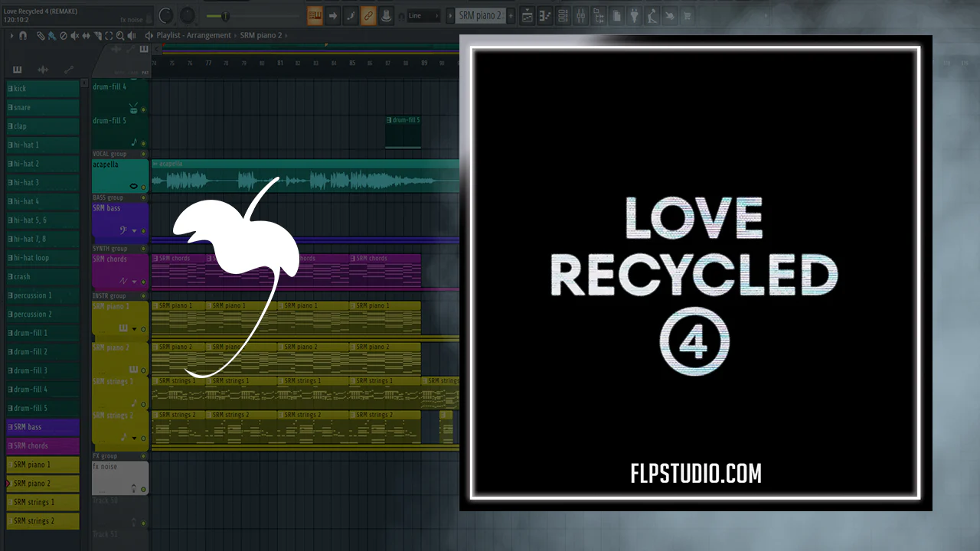The height and width of the screenshot is (551, 980).
Task: Select the SRM bass picker item
Action: click(x=43, y=427)
